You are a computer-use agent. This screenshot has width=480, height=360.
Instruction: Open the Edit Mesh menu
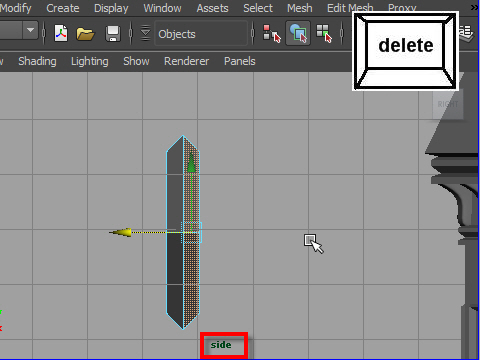[350, 8]
